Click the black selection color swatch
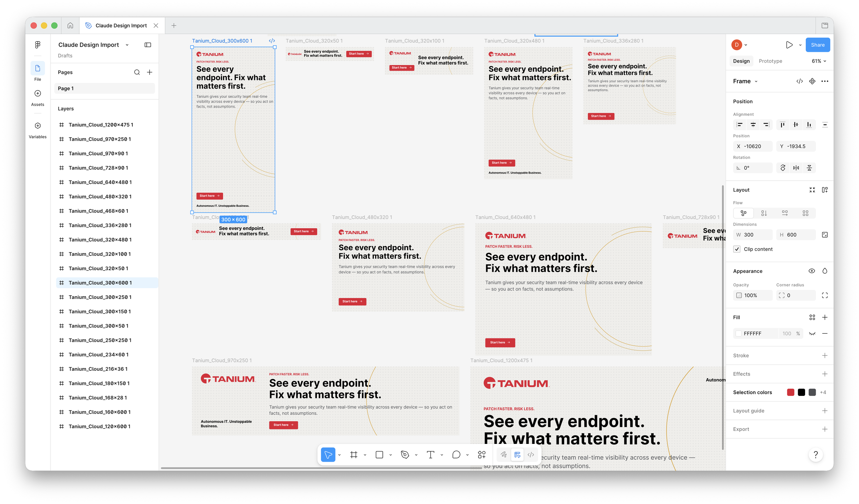The image size is (859, 504). [x=801, y=392]
